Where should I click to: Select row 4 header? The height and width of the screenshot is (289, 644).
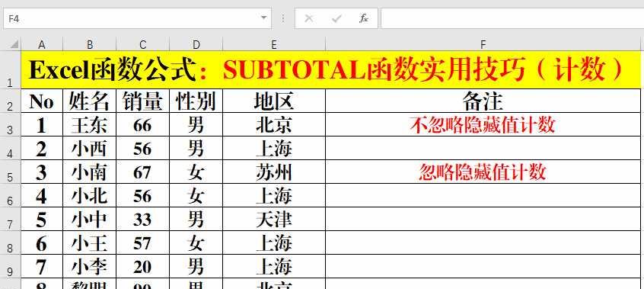(x=10, y=148)
